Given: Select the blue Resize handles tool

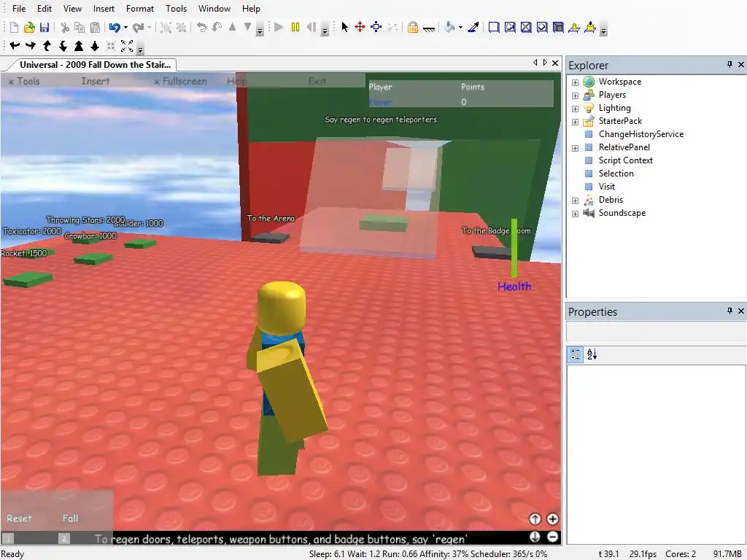Looking at the screenshot, I should 376,27.
